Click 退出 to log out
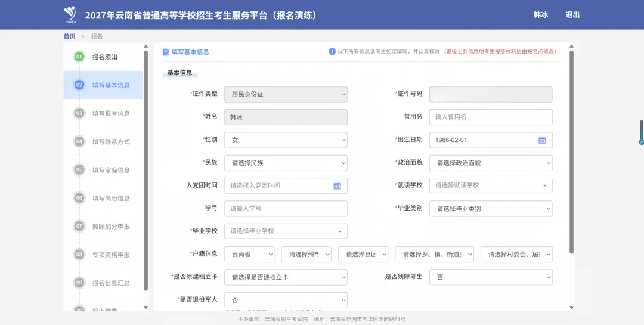This screenshot has height=325, width=644. [572, 15]
